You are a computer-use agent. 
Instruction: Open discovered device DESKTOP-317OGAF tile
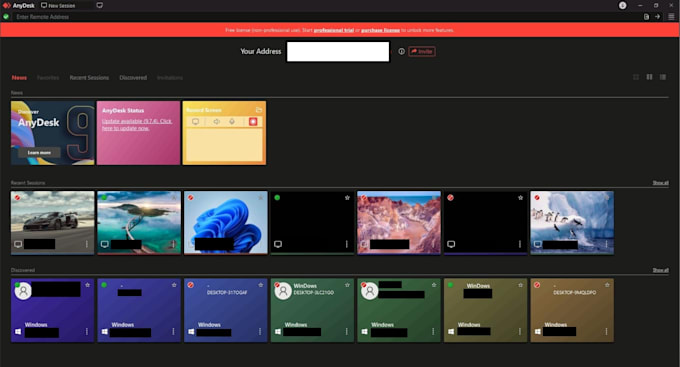(226, 310)
